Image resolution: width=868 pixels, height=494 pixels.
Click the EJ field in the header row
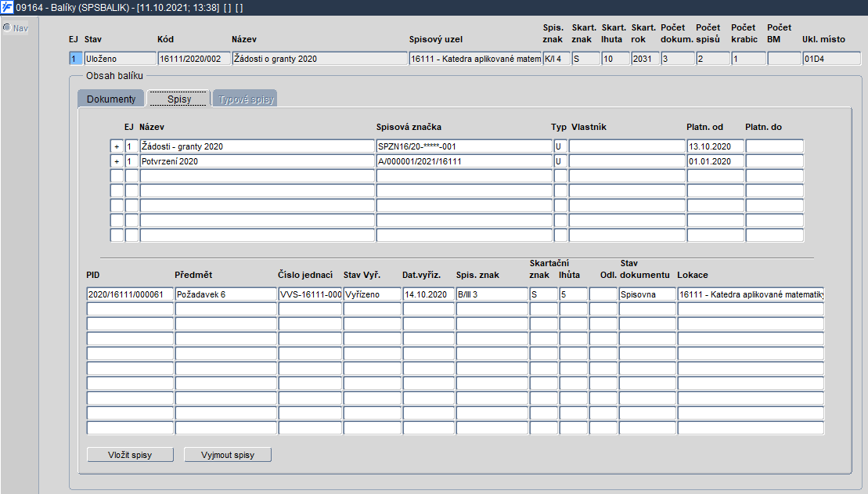click(76, 59)
